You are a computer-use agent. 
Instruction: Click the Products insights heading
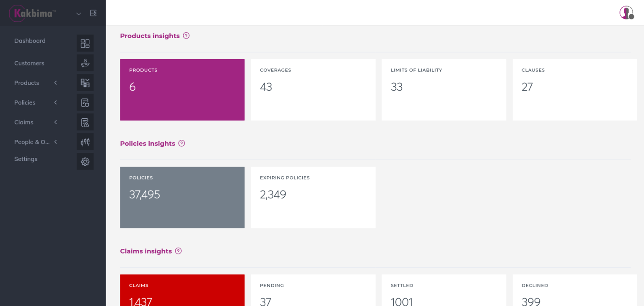tap(150, 36)
